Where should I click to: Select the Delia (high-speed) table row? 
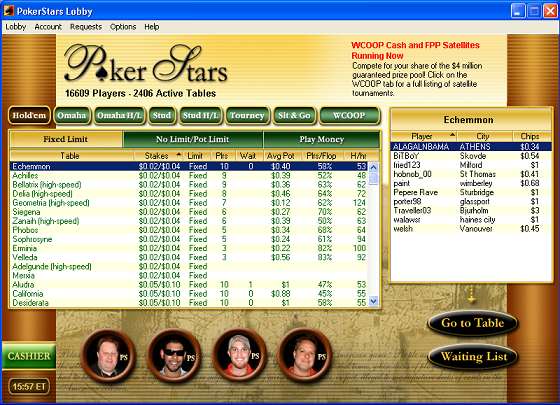pyautogui.click(x=189, y=194)
